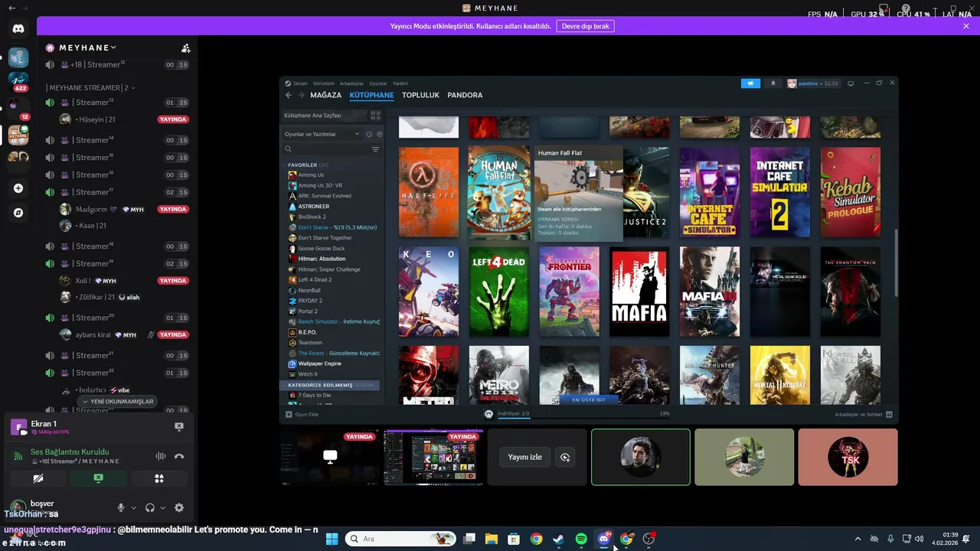Screen dimensions: 980x551
Task: Open File Explorer from the taskbar
Action: coord(492,539)
